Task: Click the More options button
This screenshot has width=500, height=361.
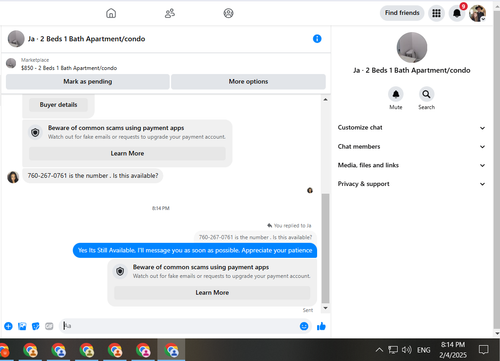Action: pos(248,81)
